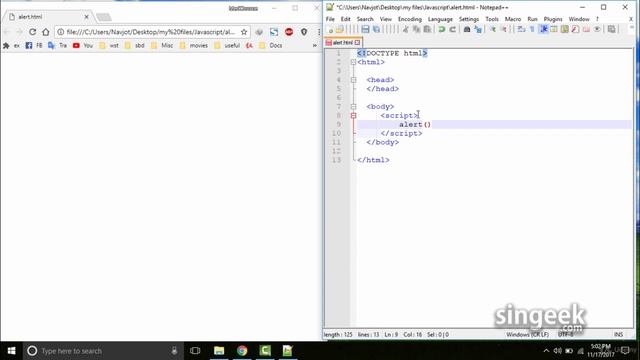This screenshot has width=640, height=360.
Task: Collapse the html fold marker on line 2
Action: click(x=353, y=62)
